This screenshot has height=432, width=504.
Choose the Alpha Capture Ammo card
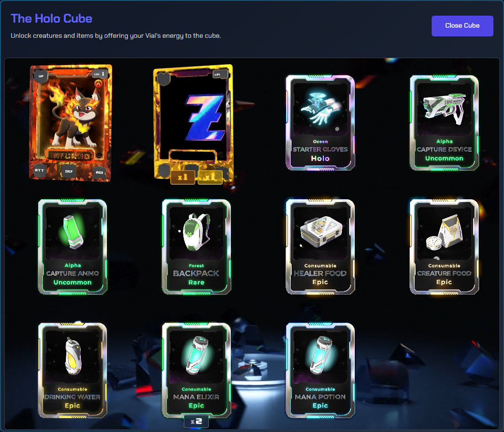73,247
